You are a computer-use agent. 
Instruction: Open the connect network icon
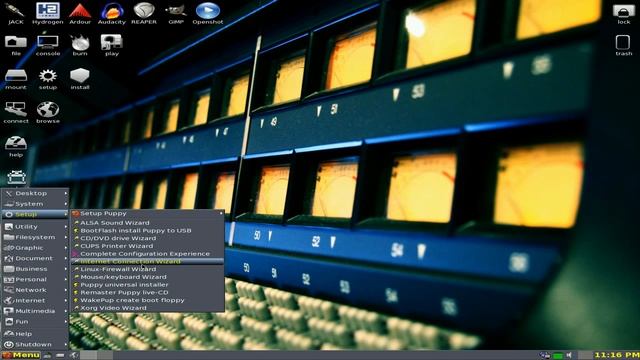tap(16, 113)
